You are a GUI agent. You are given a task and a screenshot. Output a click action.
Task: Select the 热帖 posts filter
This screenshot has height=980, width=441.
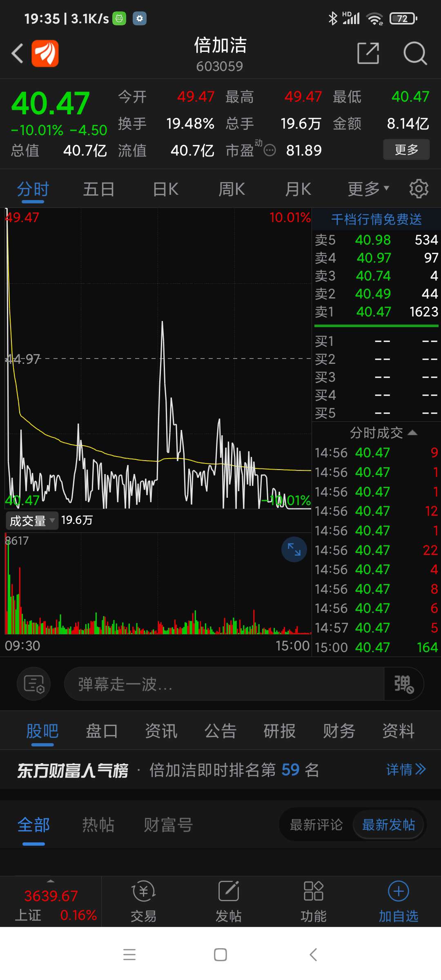click(98, 825)
